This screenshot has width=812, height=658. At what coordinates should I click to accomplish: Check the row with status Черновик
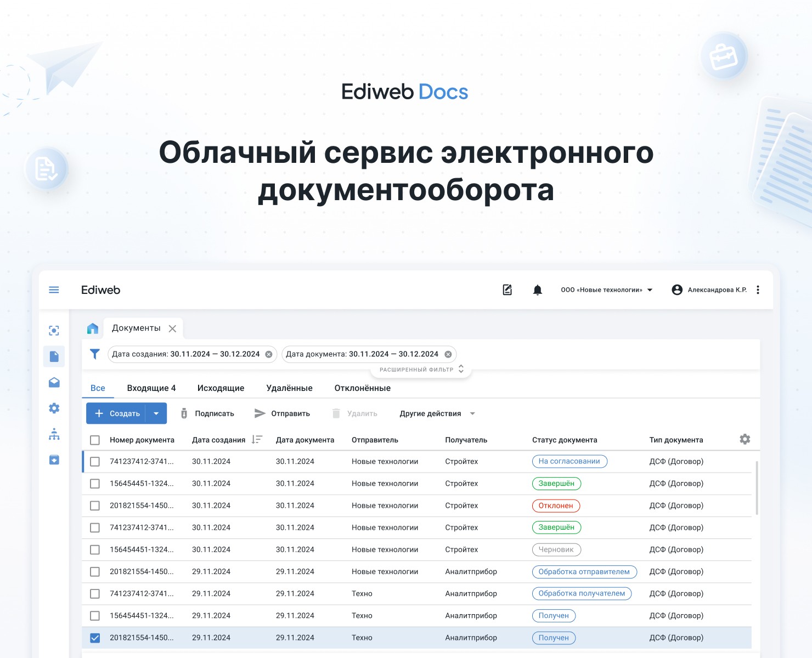pos(95,549)
